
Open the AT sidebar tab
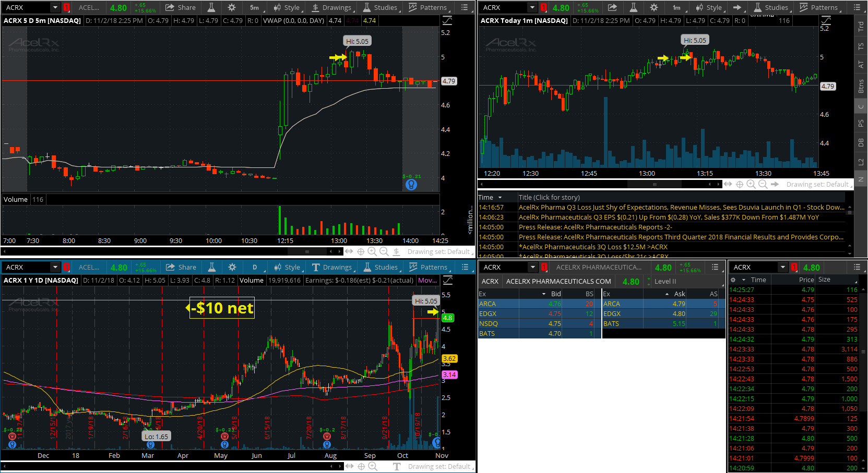coord(861,65)
